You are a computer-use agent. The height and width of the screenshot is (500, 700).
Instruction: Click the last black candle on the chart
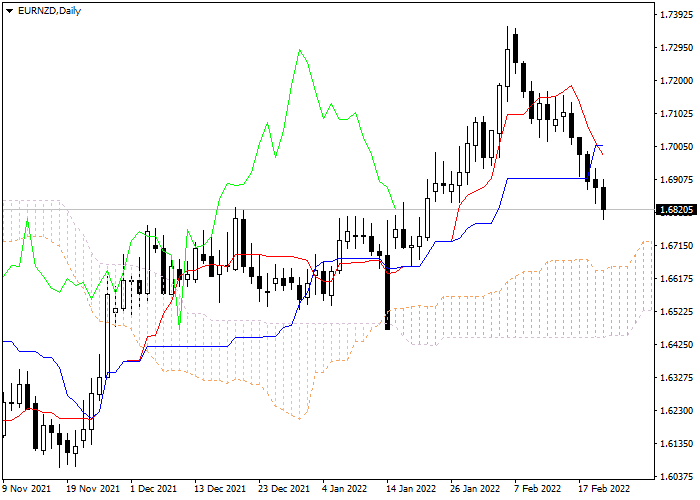(x=604, y=198)
